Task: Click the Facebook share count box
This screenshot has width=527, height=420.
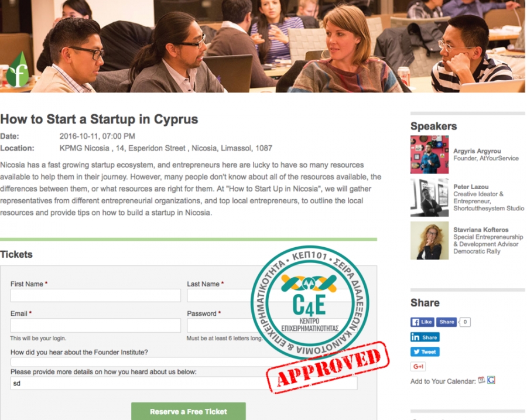Action: (x=465, y=322)
